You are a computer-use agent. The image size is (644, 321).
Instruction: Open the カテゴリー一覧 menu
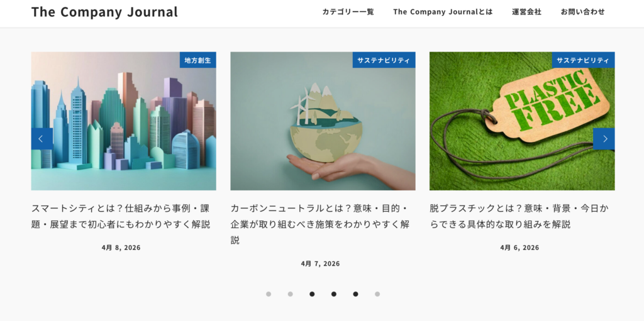348,12
